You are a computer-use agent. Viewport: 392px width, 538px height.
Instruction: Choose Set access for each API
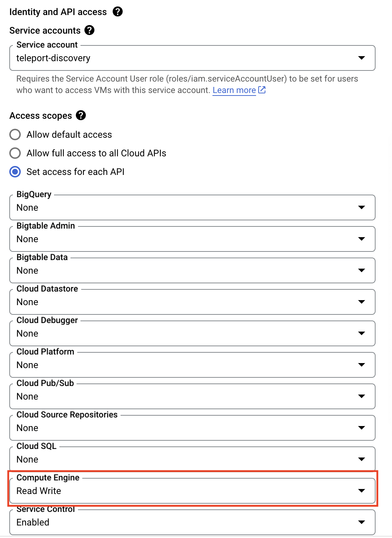pyautogui.click(x=15, y=172)
